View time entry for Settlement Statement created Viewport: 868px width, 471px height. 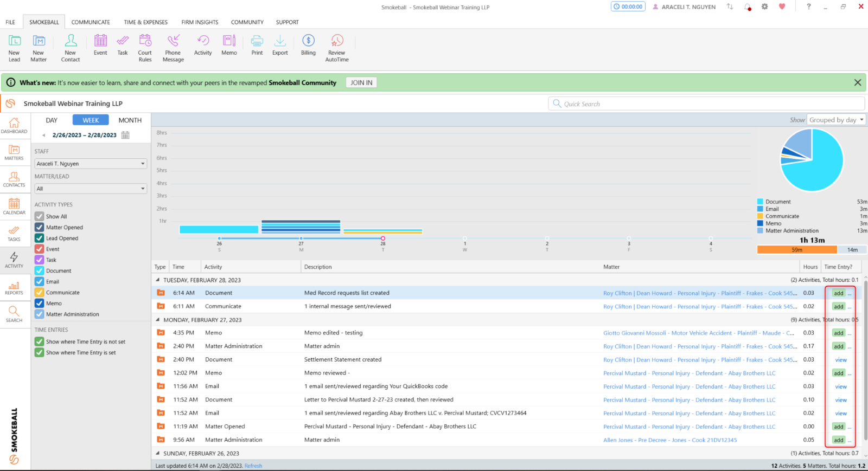coord(841,360)
